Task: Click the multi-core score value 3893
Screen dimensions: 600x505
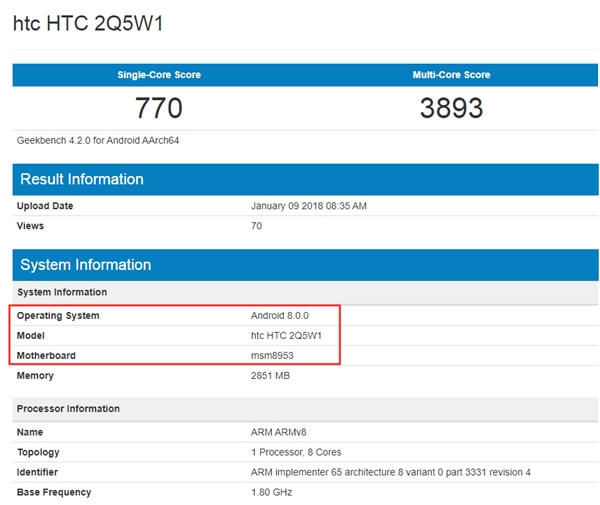Action: click(452, 108)
